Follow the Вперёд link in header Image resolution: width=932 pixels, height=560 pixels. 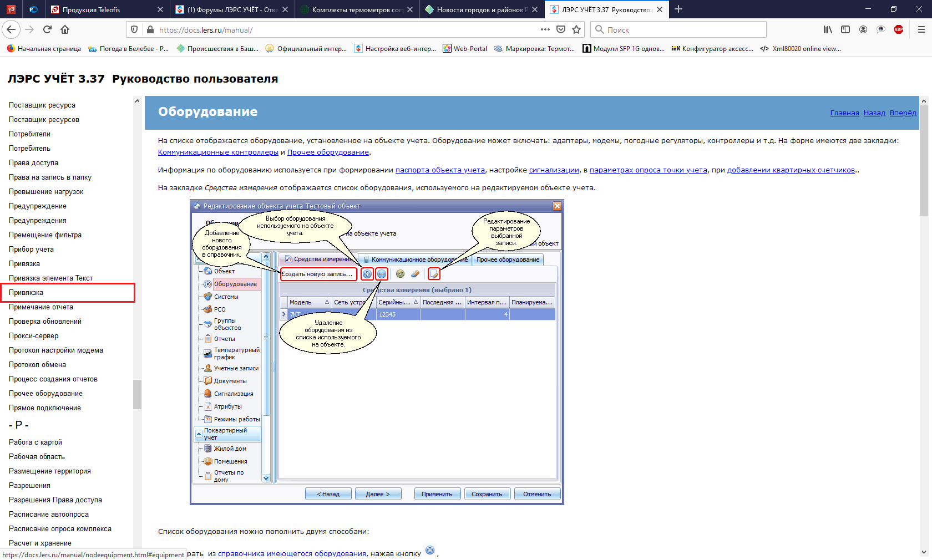903,113
